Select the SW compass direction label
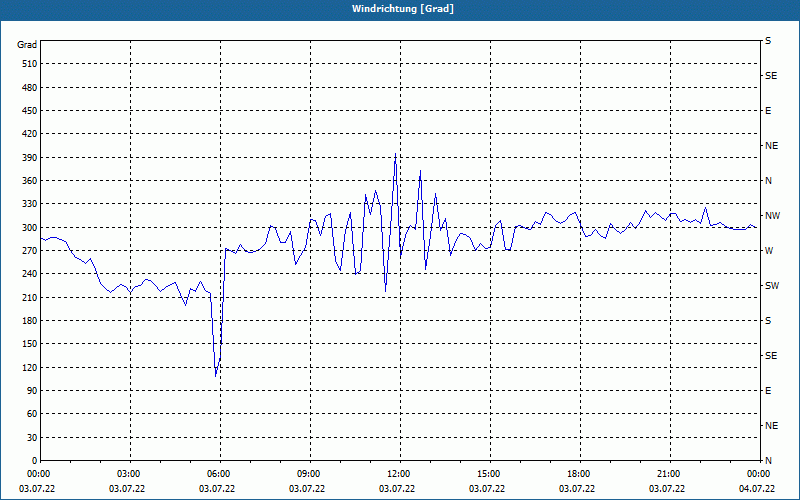The width and height of the screenshot is (800, 500). click(772, 286)
